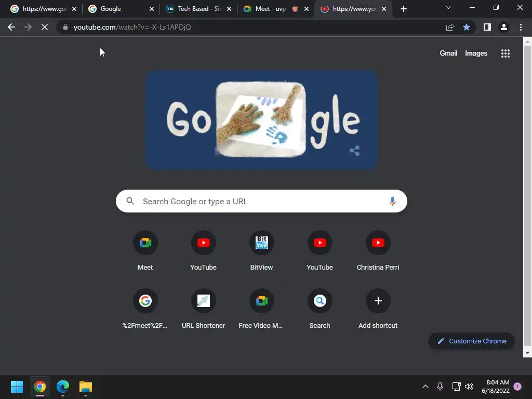
Task: Open the Free Video M... shortcut
Action: pyautogui.click(x=261, y=309)
